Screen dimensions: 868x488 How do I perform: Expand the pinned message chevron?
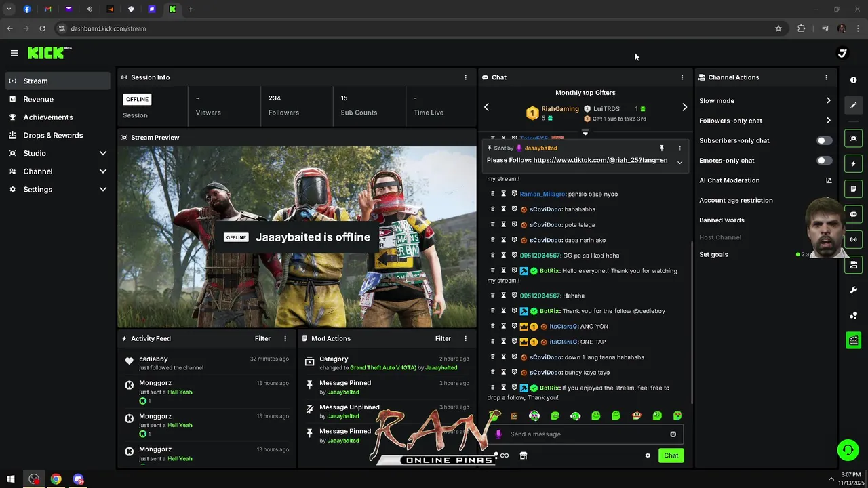pos(679,163)
